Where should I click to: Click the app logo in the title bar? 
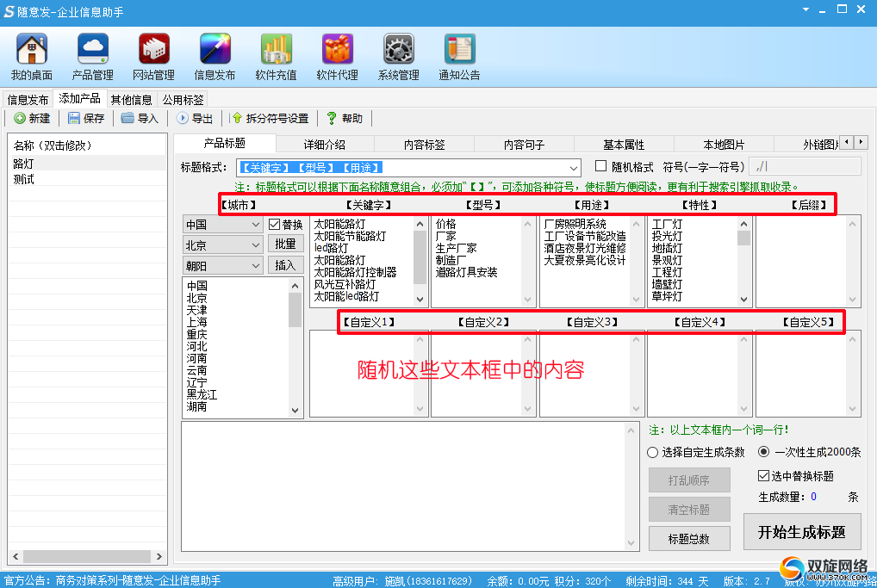[9, 12]
